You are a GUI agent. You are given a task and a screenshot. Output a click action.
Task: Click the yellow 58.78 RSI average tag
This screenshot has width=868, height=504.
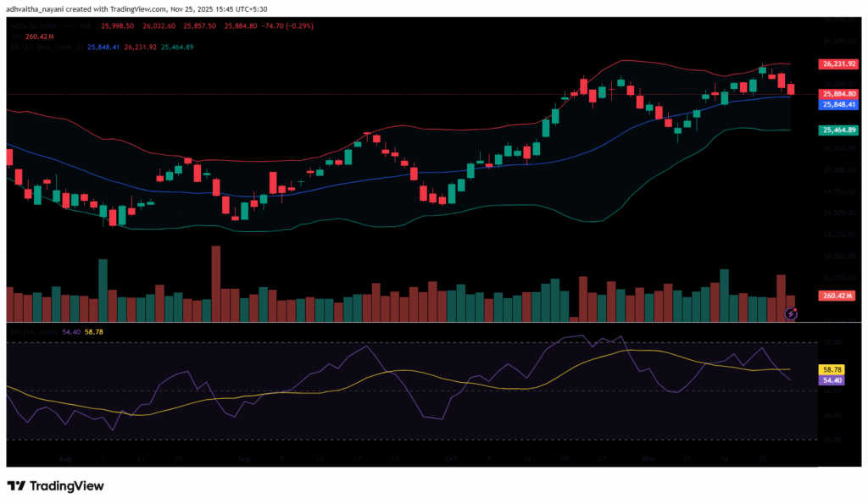click(x=832, y=370)
